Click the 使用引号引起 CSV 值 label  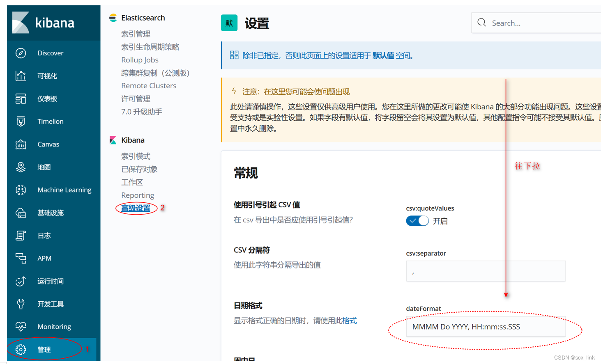tap(267, 205)
